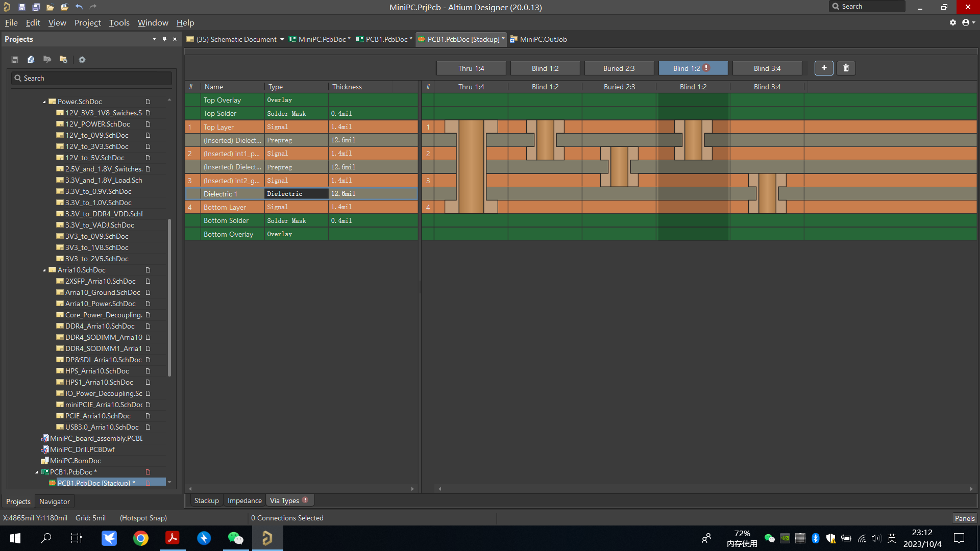Click the Save icon in title bar
Screen dimensions: 980x551
pyautogui.click(x=21, y=7)
